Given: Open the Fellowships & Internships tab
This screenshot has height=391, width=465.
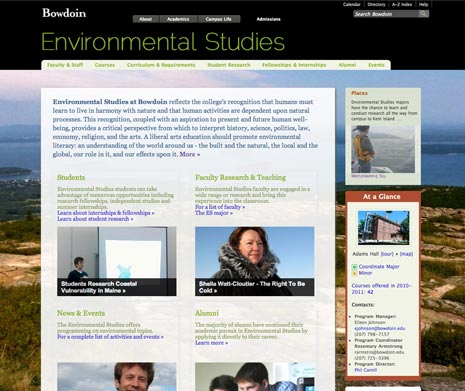Looking at the screenshot, I should (294, 65).
